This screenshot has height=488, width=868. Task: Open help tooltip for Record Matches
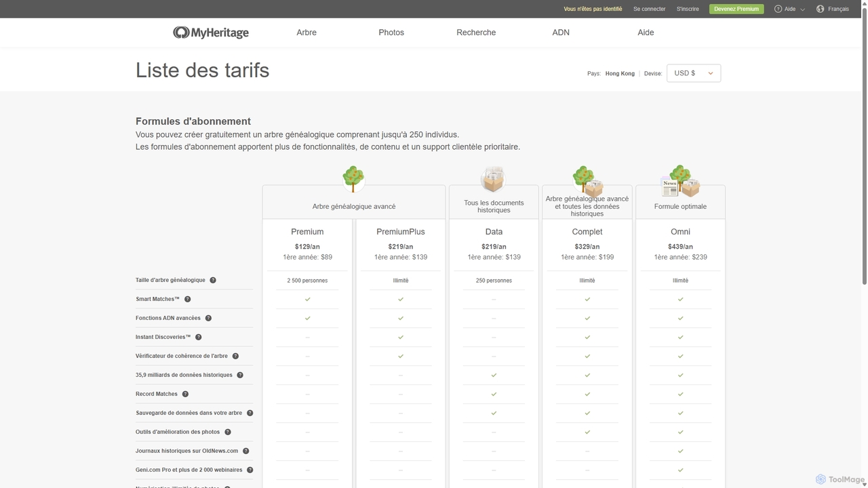(185, 394)
